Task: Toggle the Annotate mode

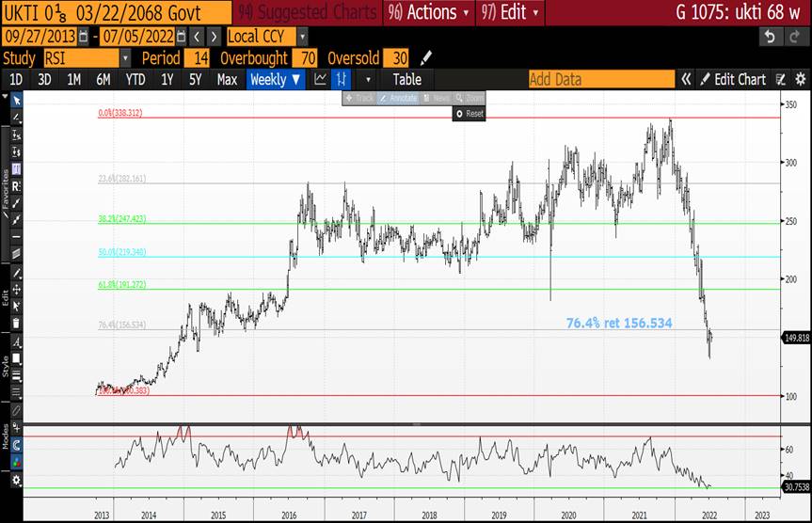Action: [398, 98]
